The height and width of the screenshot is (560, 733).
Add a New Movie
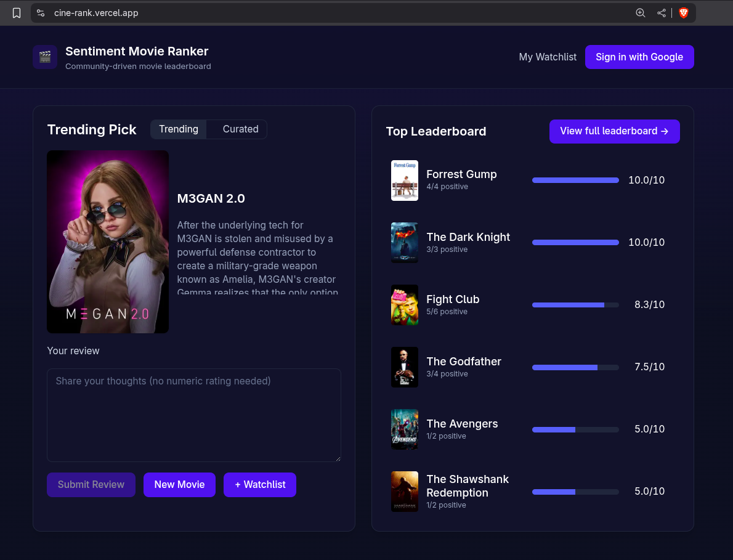coord(179,485)
